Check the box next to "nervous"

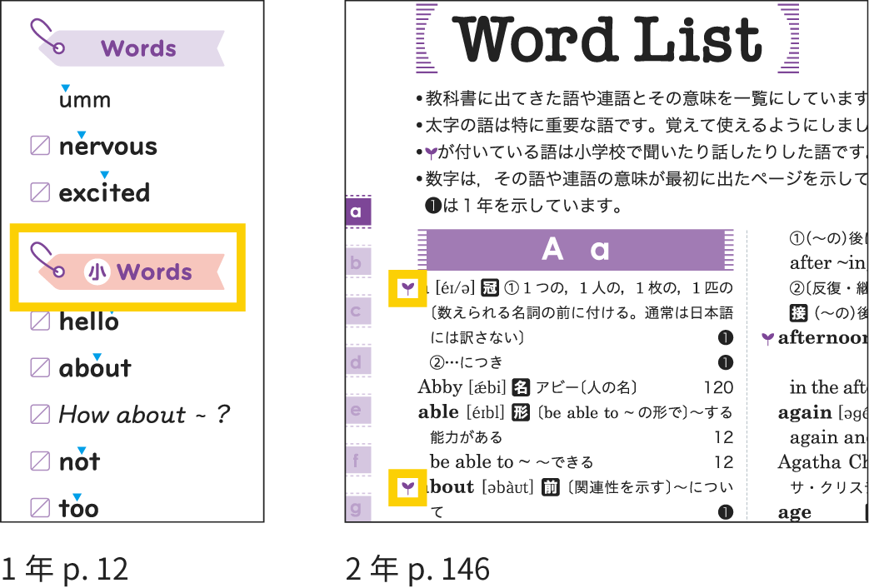point(40,146)
